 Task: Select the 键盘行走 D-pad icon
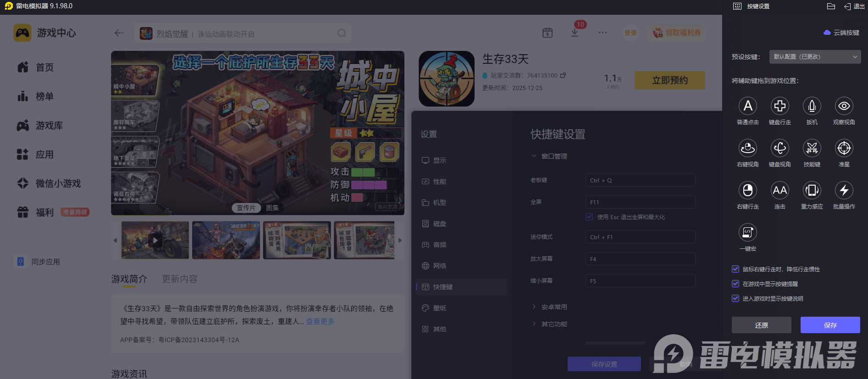[780, 106]
